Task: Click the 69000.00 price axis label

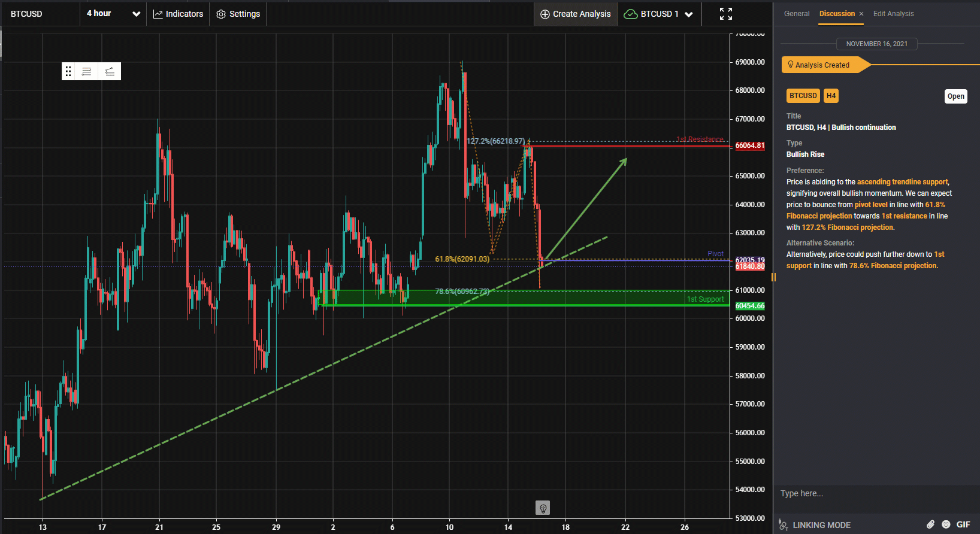Action: coord(750,62)
